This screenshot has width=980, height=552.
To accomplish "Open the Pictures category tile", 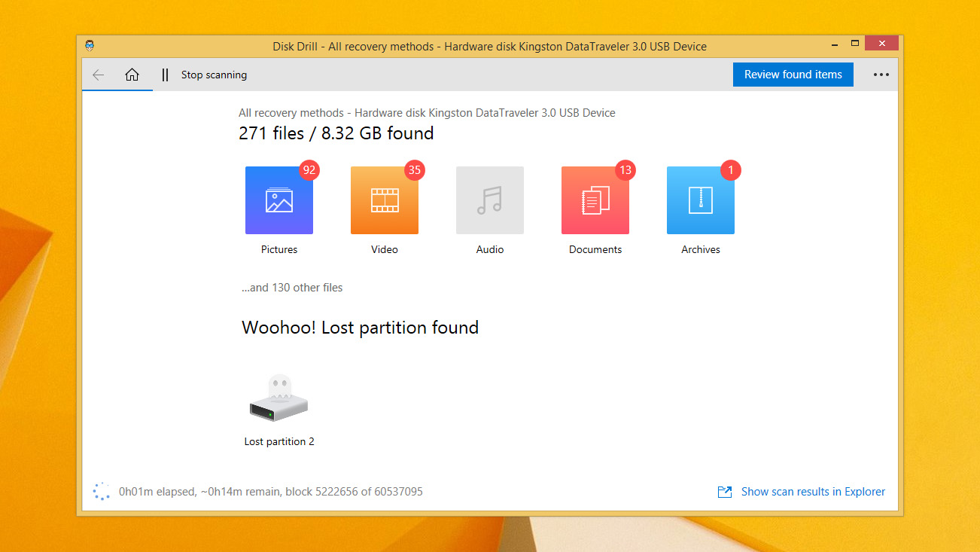I will 279,200.
